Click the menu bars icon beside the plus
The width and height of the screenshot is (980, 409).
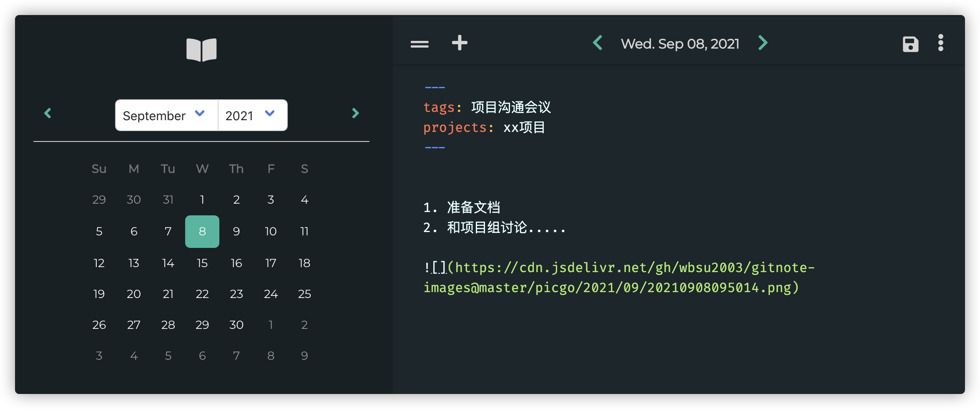point(420,43)
